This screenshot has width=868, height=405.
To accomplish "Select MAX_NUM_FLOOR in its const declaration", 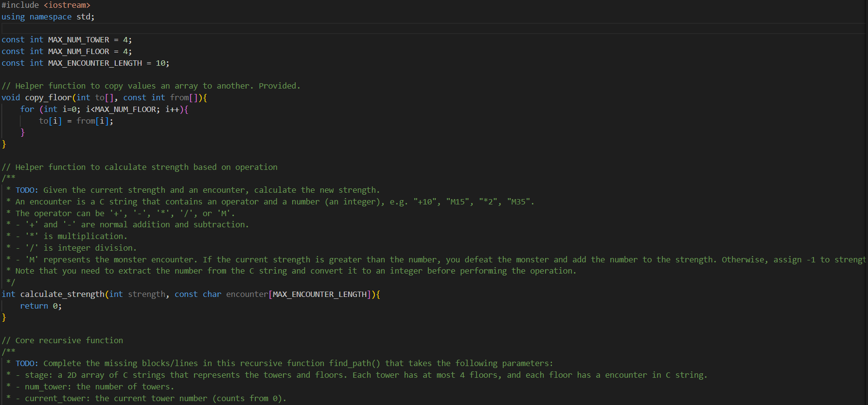I will (78, 52).
